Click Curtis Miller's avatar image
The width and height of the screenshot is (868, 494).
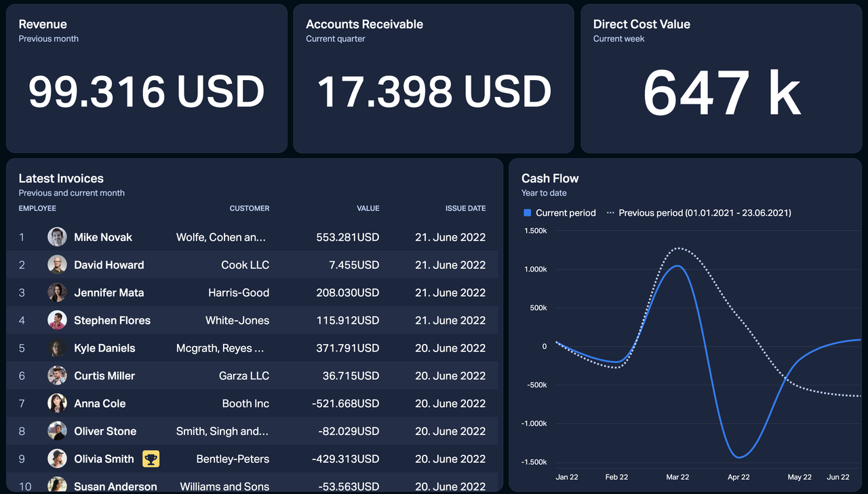tap(57, 375)
